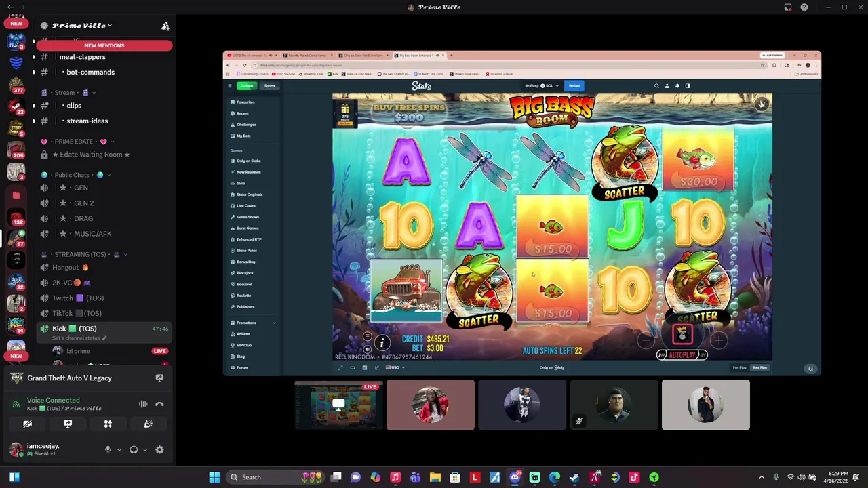The height and width of the screenshot is (488, 868).
Task: Open Steam from the Windows taskbar
Action: point(574,477)
